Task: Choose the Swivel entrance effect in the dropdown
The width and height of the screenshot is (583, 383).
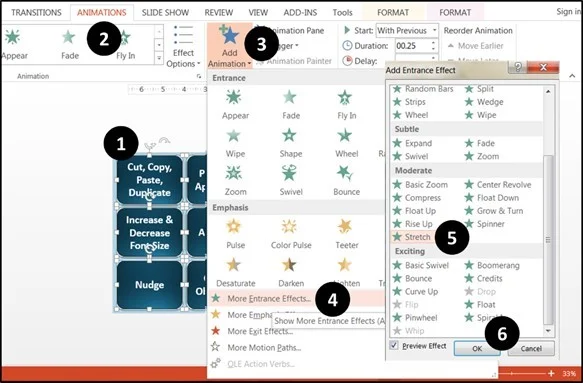Action: (290, 181)
